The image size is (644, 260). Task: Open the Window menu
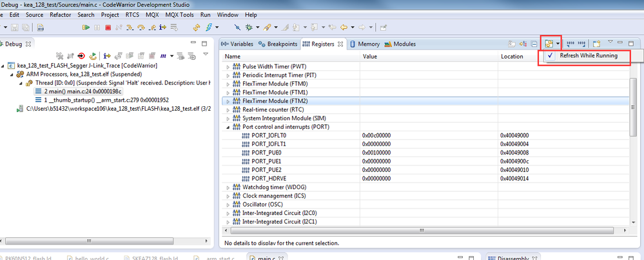coord(228,15)
